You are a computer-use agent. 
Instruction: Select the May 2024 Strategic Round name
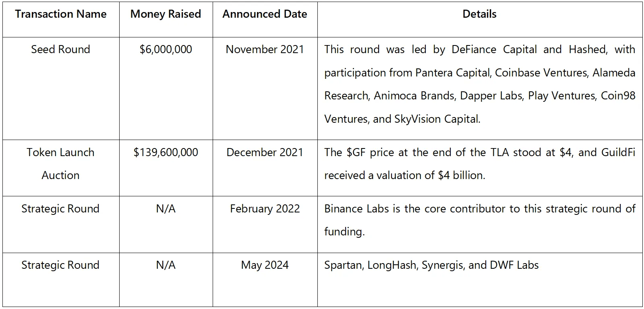tap(60, 265)
